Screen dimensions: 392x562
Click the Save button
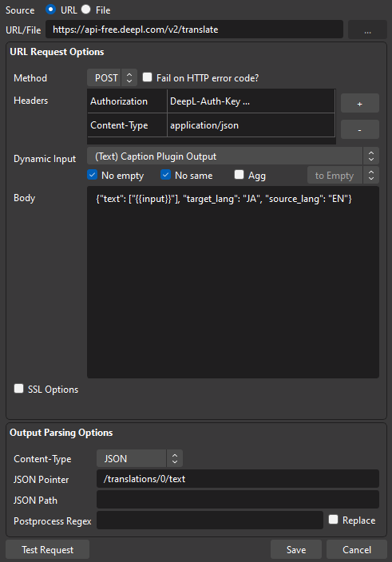[x=296, y=549]
